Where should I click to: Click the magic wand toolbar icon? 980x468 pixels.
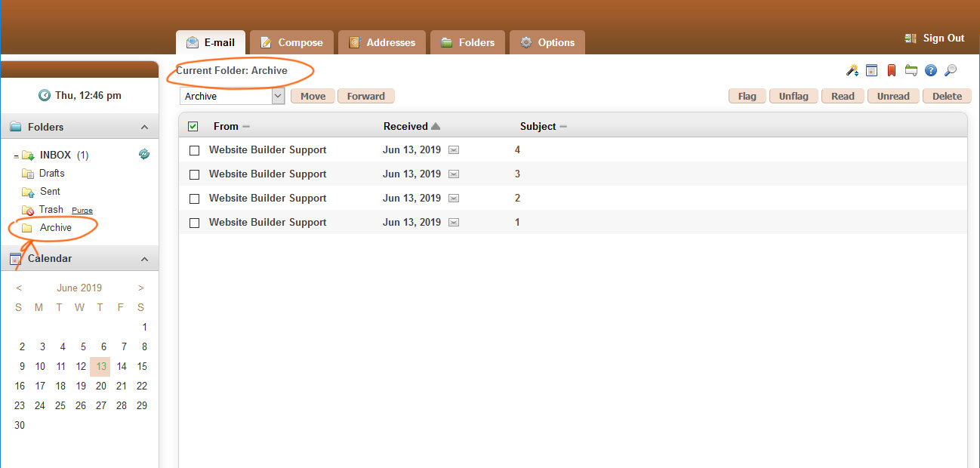coord(852,70)
